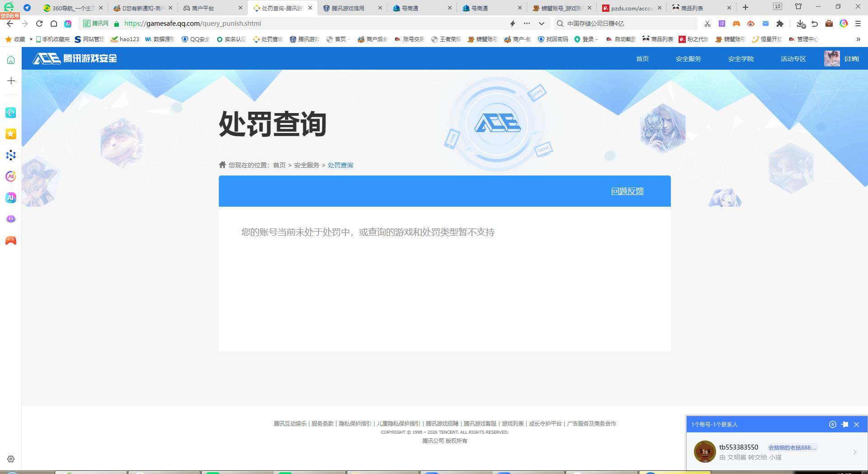Switch to the 商品列表 tab

(x=701, y=8)
